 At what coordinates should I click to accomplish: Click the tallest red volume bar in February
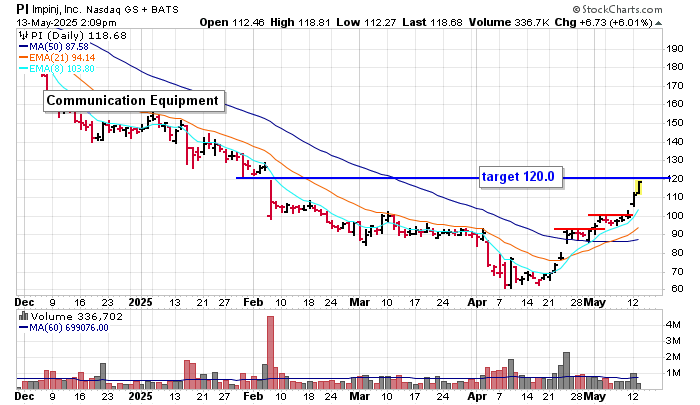tap(270, 353)
